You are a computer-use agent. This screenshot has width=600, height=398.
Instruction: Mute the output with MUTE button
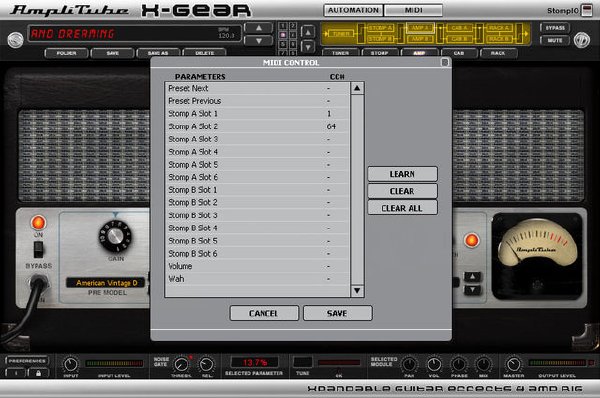(554, 40)
